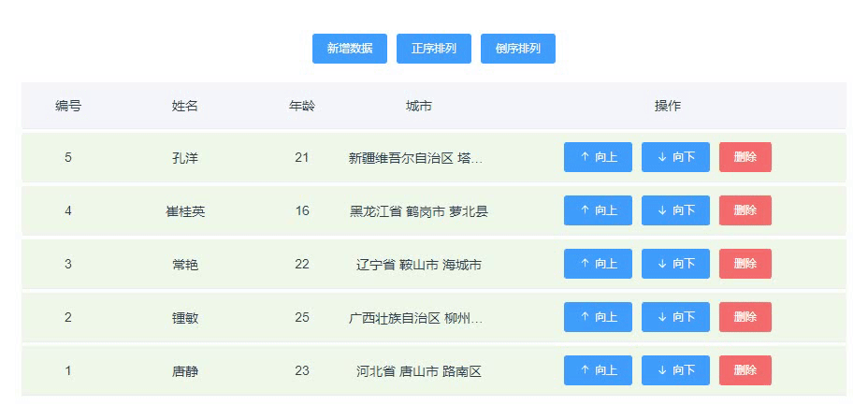Select age 21 in 孔洋 row
This screenshot has height=419, width=868.
(302, 158)
